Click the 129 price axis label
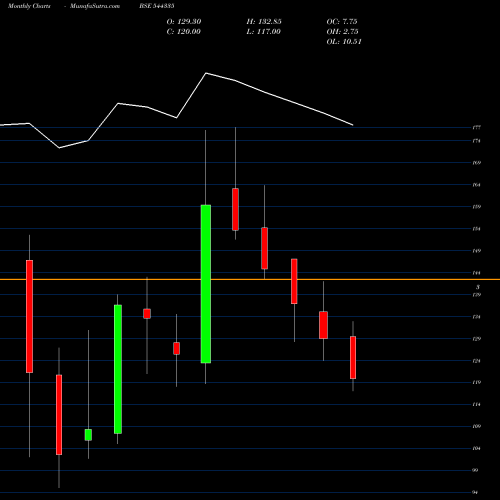The height and width of the screenshot is (500, 500). [x=476, y=339]
